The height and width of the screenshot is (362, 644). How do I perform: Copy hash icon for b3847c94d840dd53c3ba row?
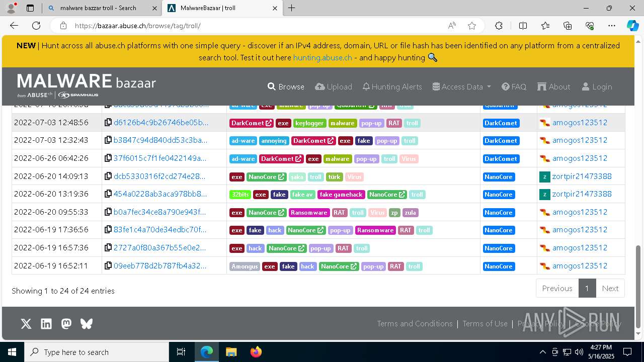(x=108, y=140)
